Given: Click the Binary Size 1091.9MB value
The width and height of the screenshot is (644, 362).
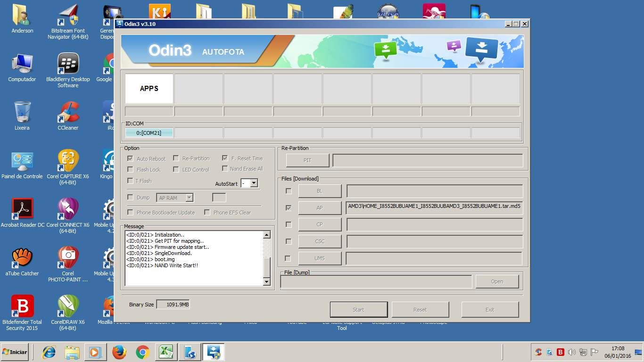Looking at the screenshot, I should pyautogui.click(x=173, y=304).
